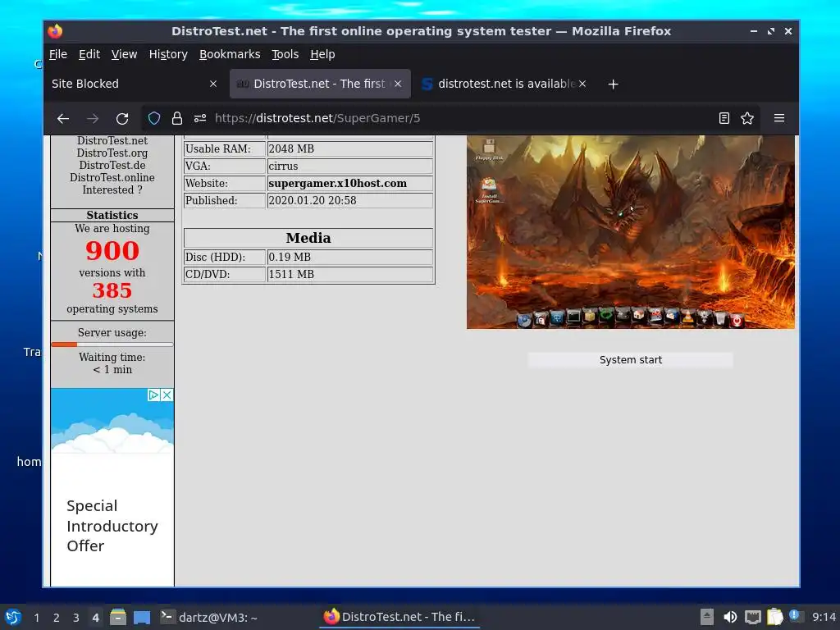The width and height of the screenshot is (840, 630).
Task: Click the network tray icon
Action: pyautogui.click(x=753, y=617)
